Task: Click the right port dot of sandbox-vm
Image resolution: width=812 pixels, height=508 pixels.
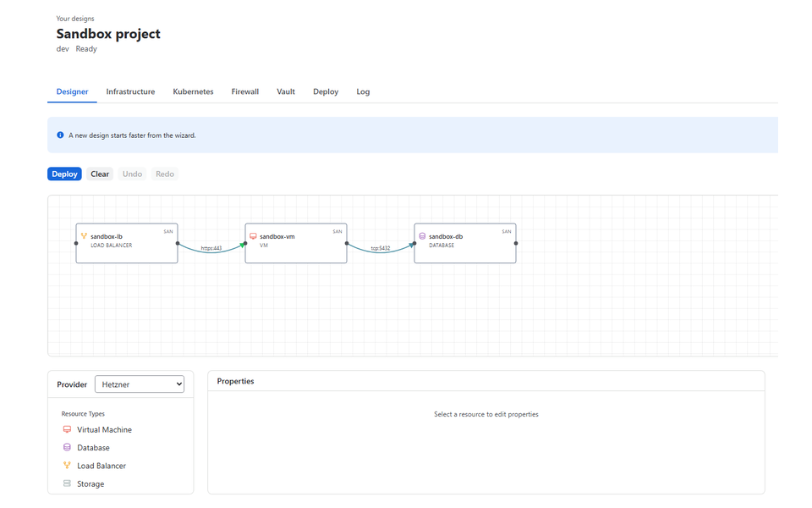Action: click(347, 243)
